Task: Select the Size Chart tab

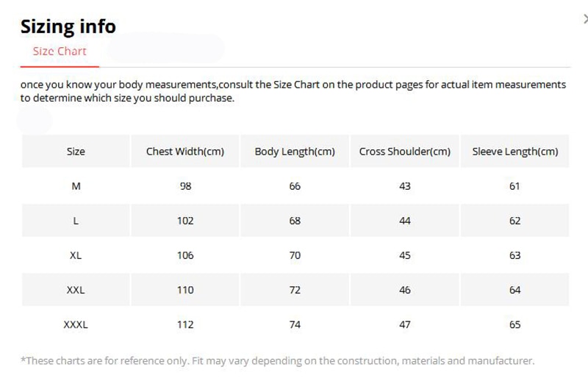Action: pyautogui.click(x=60, y=51)
